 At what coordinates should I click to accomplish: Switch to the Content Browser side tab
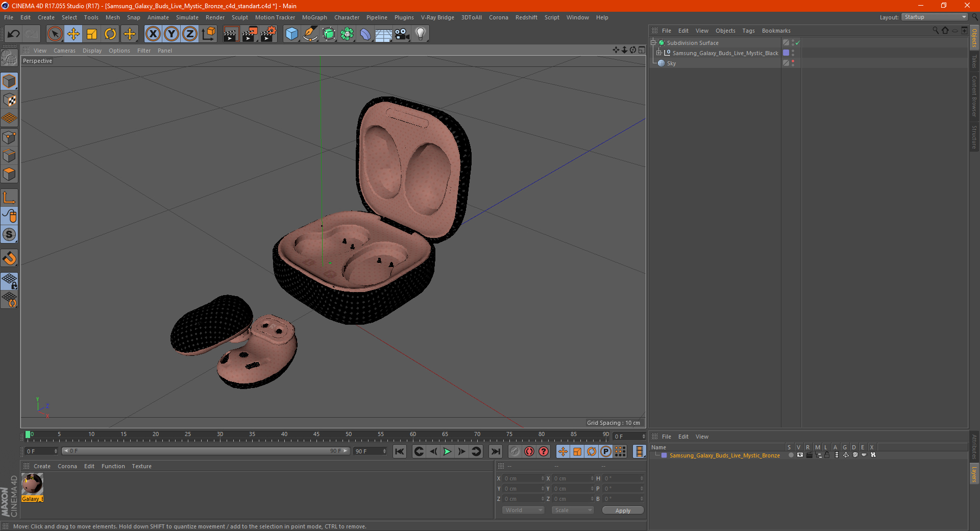pos(974,96)
